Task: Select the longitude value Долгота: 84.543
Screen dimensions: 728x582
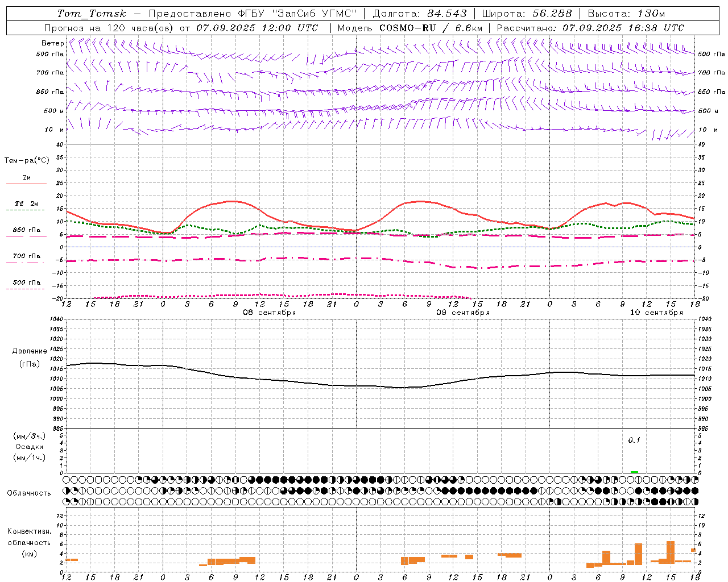Action: click(419, 14)
